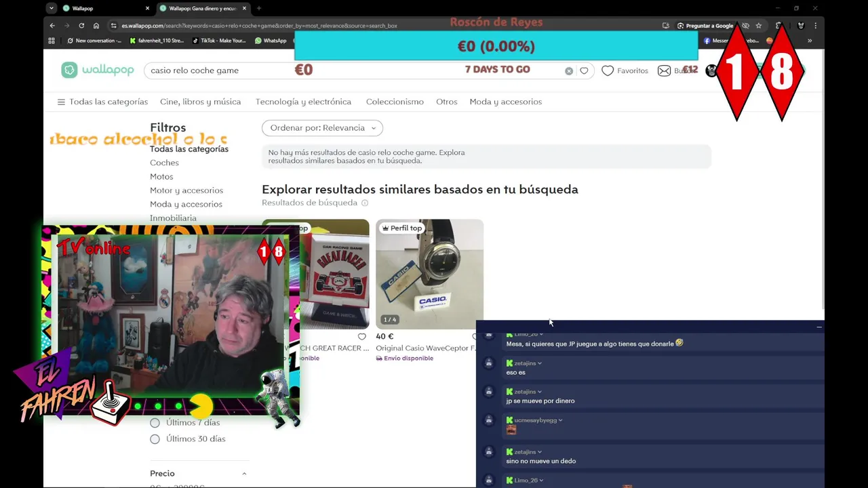Select Todas las categorías in Filtros list
868x488 pixels.
(x=189, y=149)
